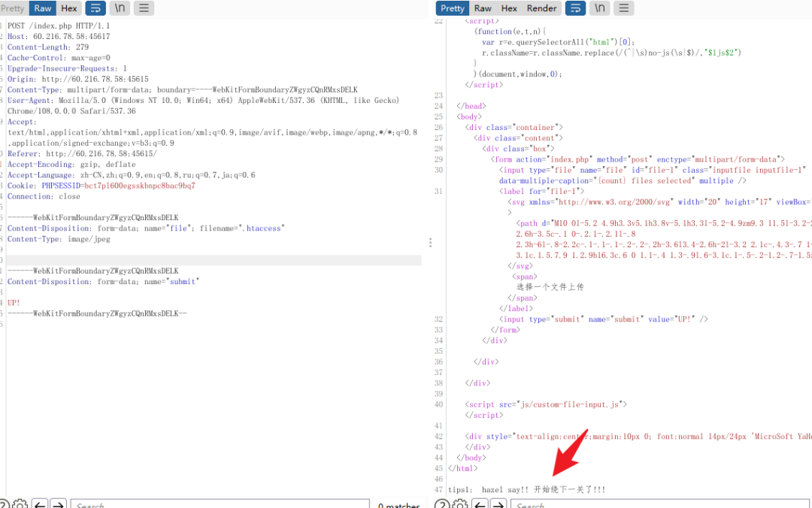Open response search settings gear

click(460, 504)
